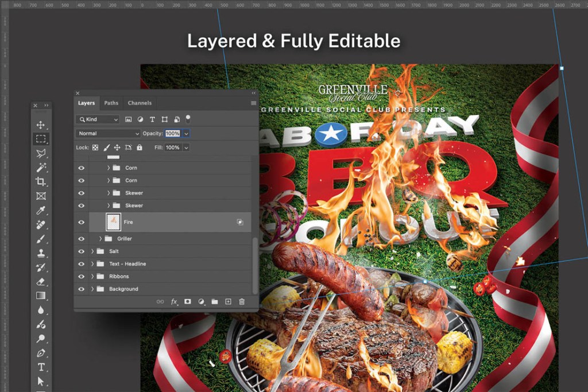Screen dimensions: 588x392
Task: Add a layer mask
Action: coord(188,301)
